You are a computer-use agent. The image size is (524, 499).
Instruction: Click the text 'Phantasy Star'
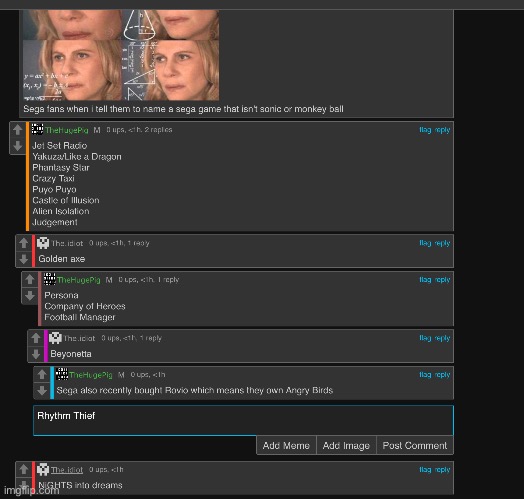click(61, 168)
